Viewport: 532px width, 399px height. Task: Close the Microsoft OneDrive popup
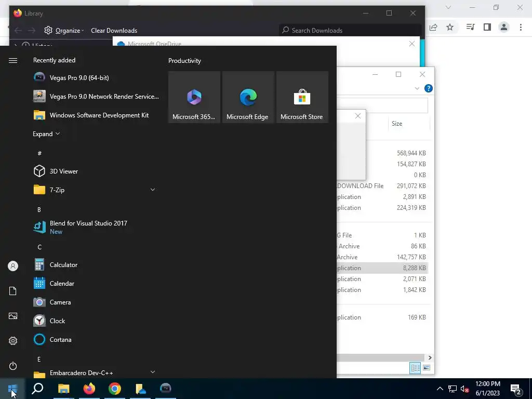[x=412, y=44]
